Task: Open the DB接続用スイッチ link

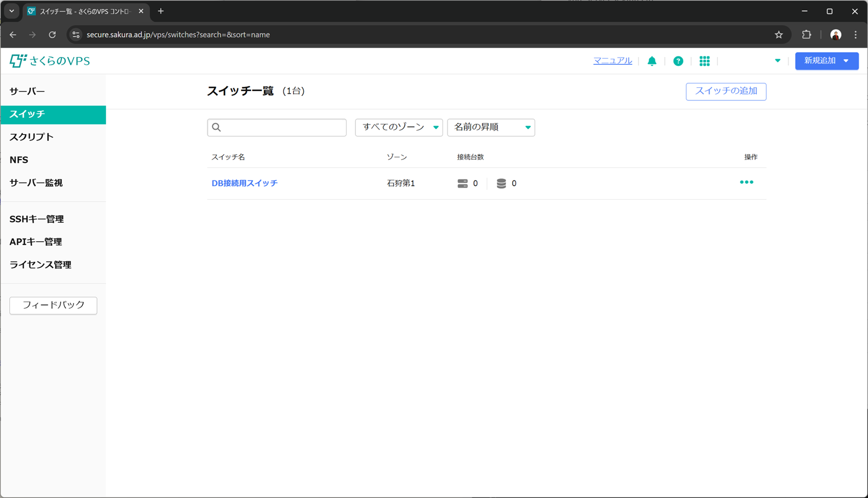Action: (x=245, y=183)
